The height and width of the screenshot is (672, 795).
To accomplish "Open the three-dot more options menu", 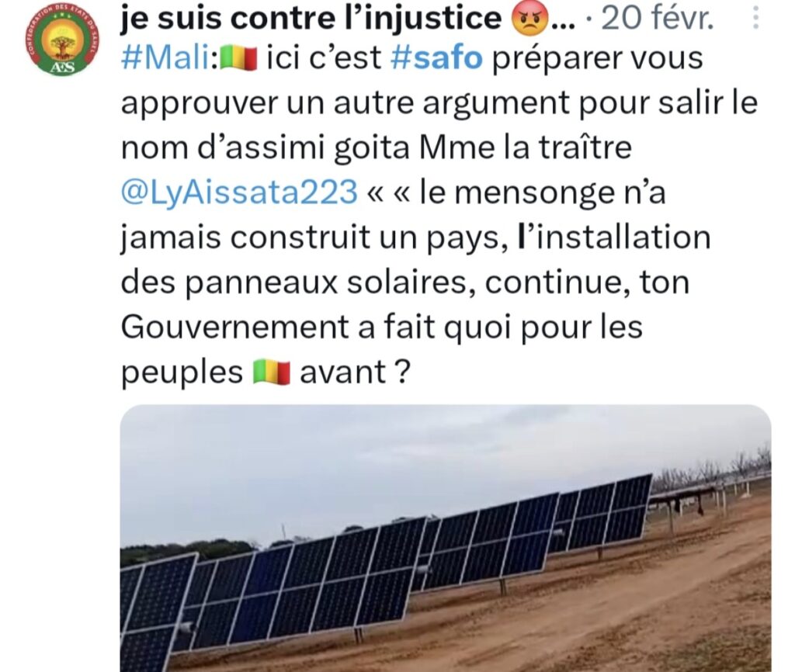I will [x=755, y=19].
